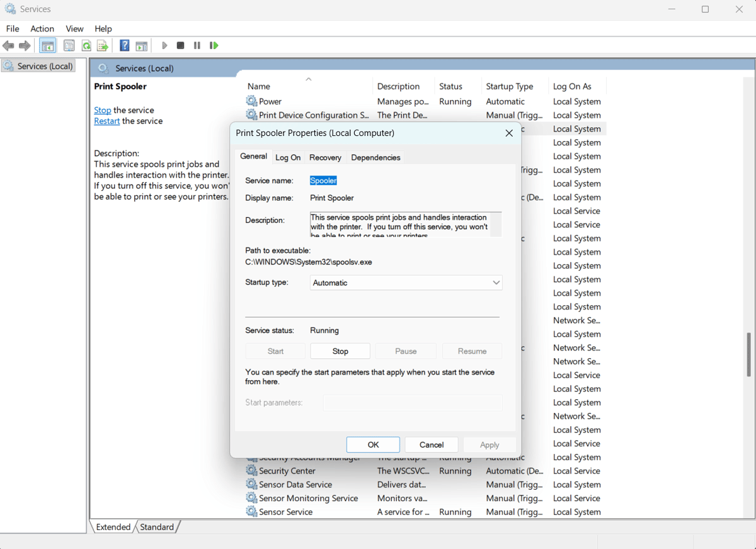Image resolution: width=756 pixels, height=549 pixels.
Task: Switch to the Recovery tab
Action: [x=325, y=157]
